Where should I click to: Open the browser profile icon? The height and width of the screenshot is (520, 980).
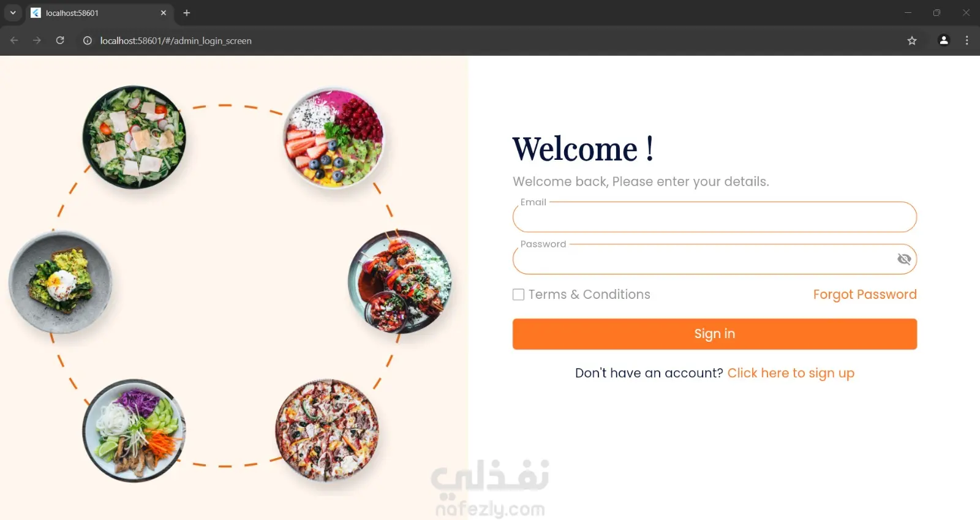[x=944, y=40]
